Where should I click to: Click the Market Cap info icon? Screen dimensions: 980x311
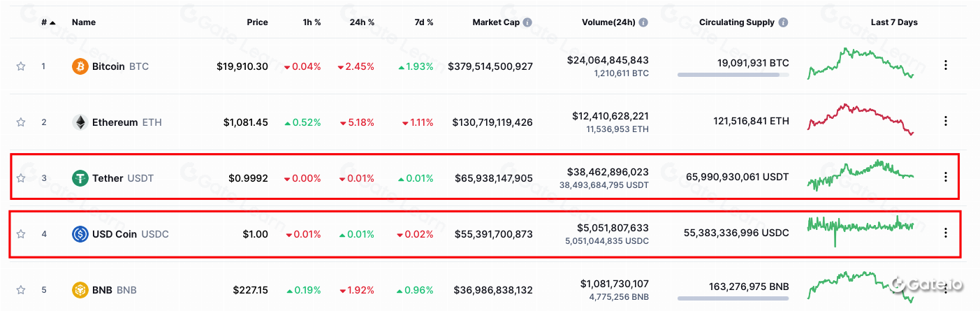pyautogui.click(x=527, y=22)
